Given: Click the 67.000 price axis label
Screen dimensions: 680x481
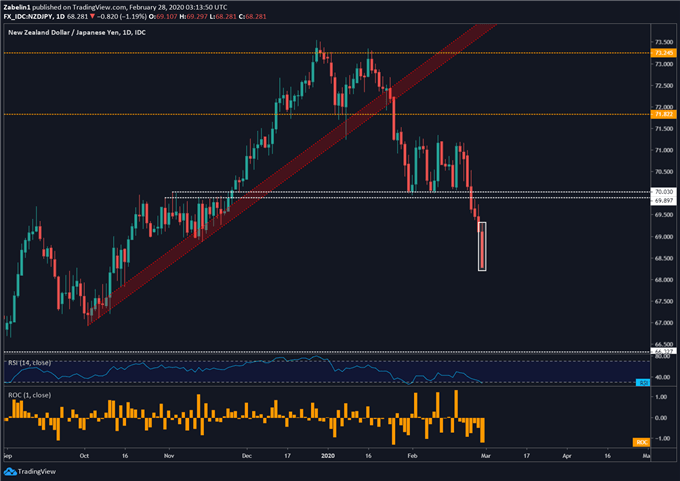Looking at the screenshot, I should (x=664, y=323).
